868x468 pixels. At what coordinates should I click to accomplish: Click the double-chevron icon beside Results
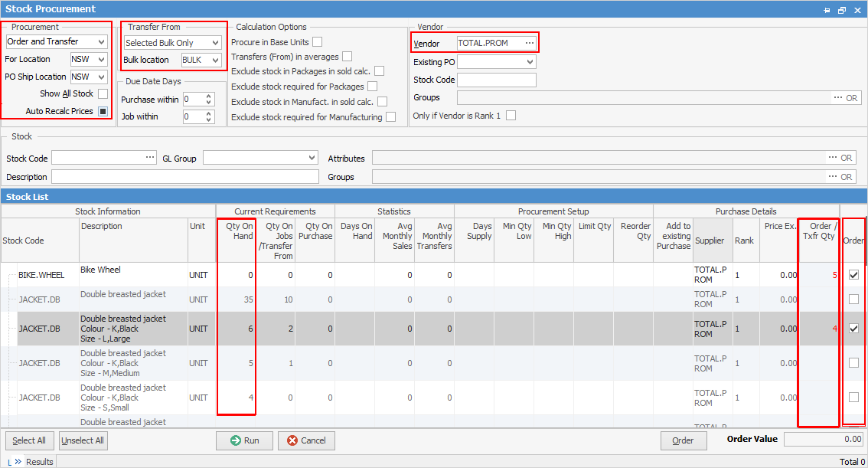pyautogui.click(x=18, y=462)
